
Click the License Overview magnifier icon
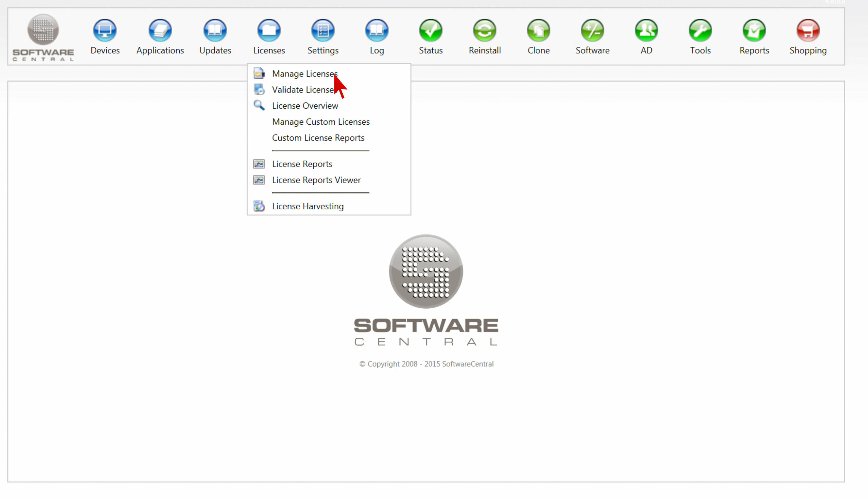click(259, 105)
